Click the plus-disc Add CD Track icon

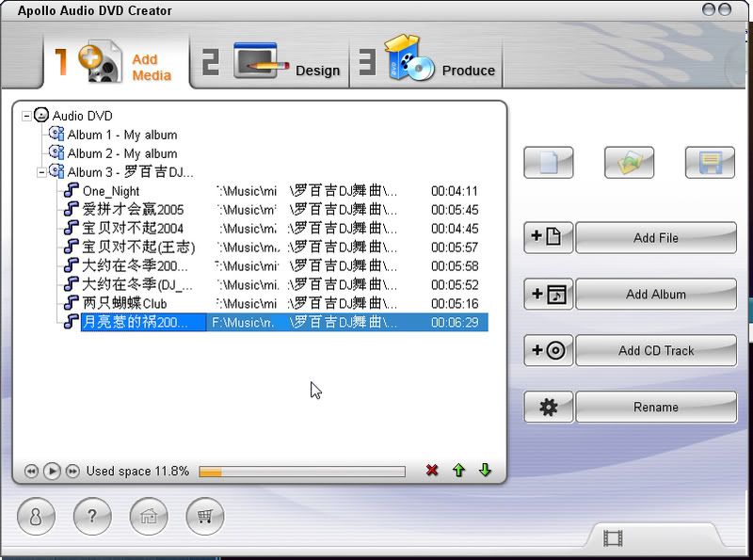(549, 350)
